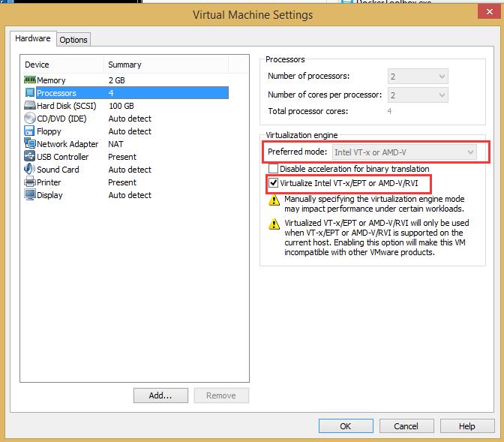
Task: Click the '2 GB' memory summary
Action: point(117,80)
